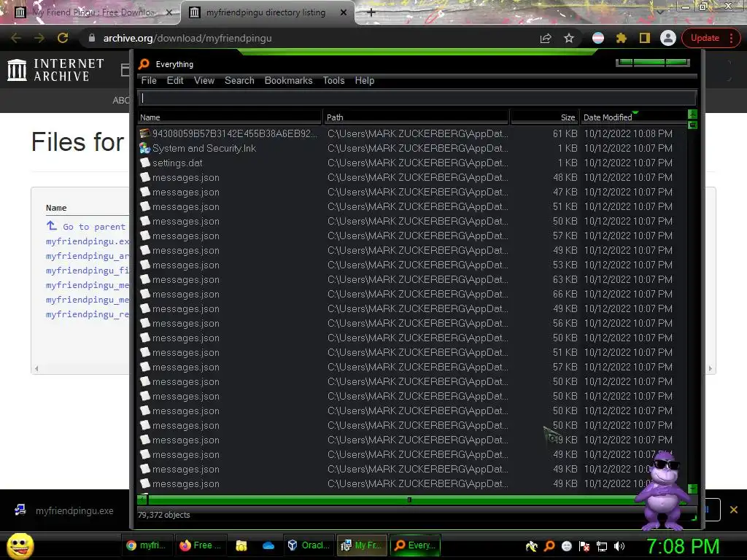Click the site lock icon in address bar
This screenshot has width=747, height=560.
coord(92,38)
